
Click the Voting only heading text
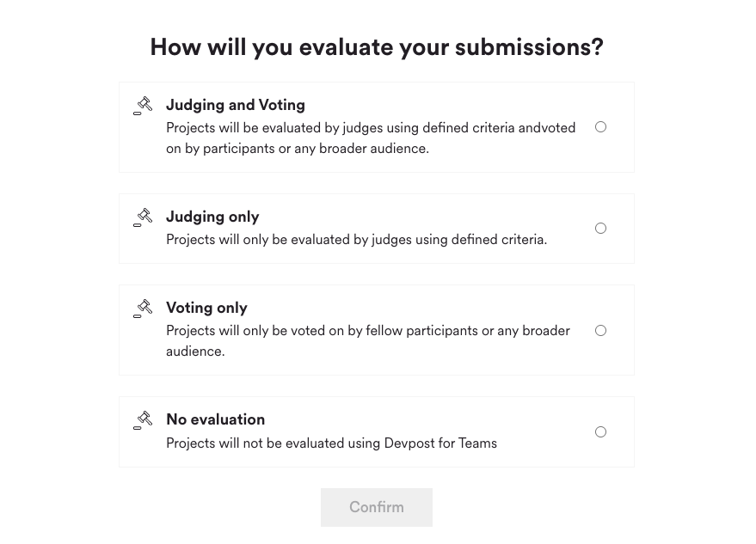pyautogui.click(x=206, y=308)
